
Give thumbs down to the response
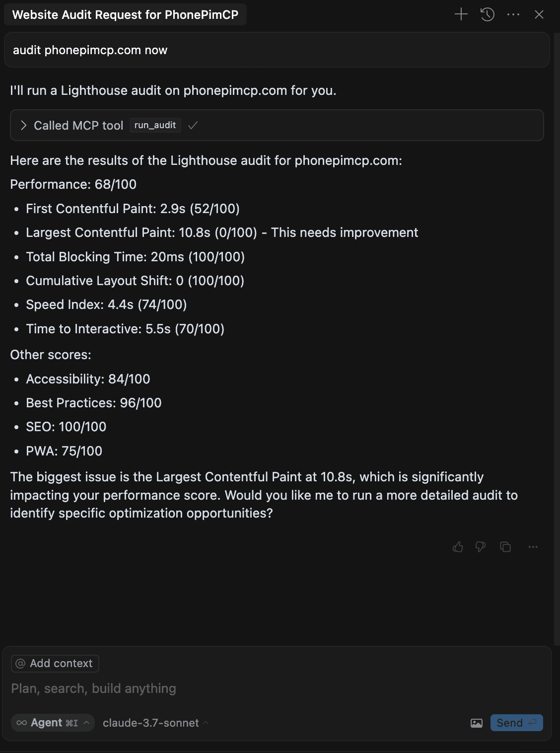481,547
